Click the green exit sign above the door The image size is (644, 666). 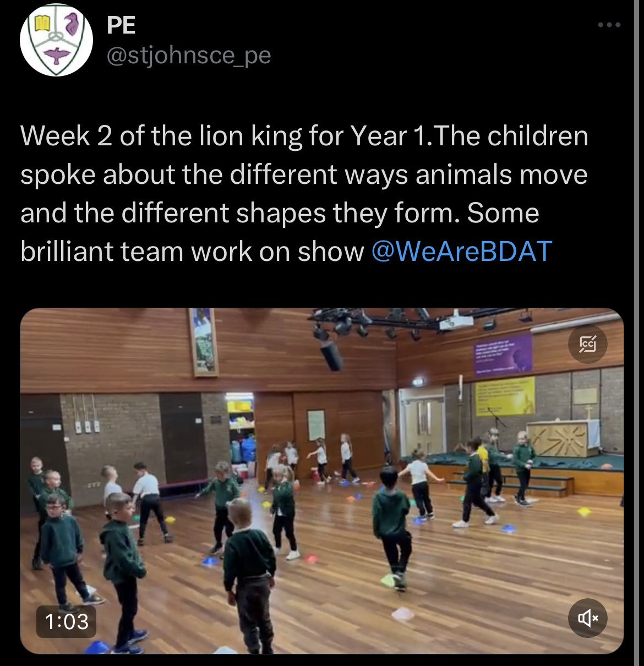(x=418, y=381)
